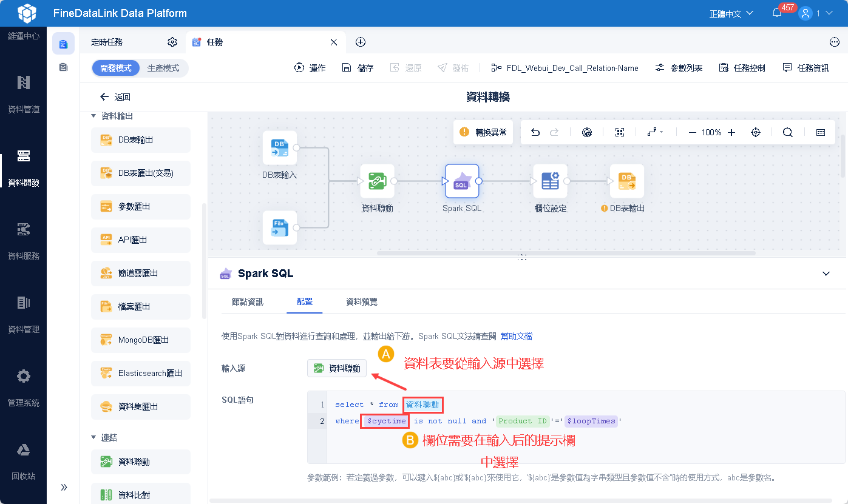848x504 pixels.
Task: Expand the left navigation with double chevron
Action: pyautogui.click(x=64, y=487)
